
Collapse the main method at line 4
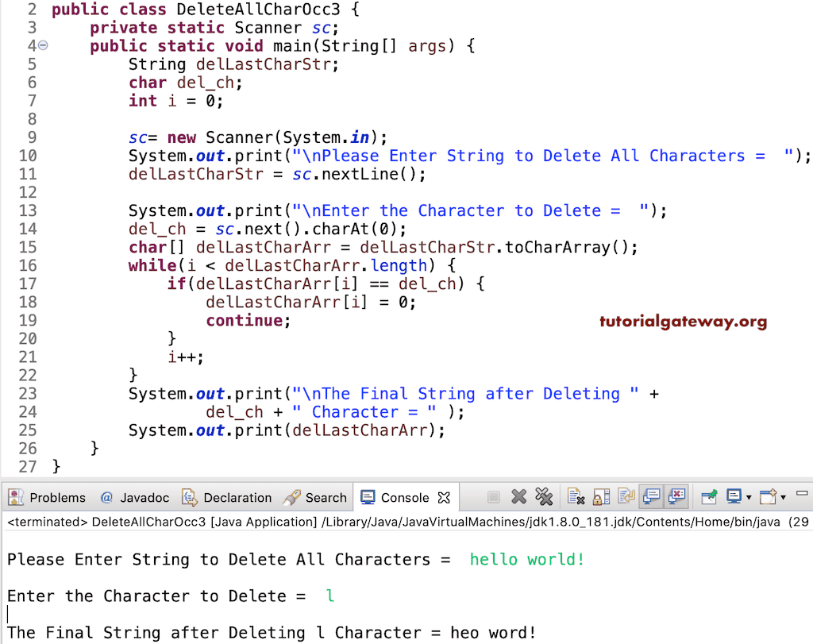coord(41,45)
